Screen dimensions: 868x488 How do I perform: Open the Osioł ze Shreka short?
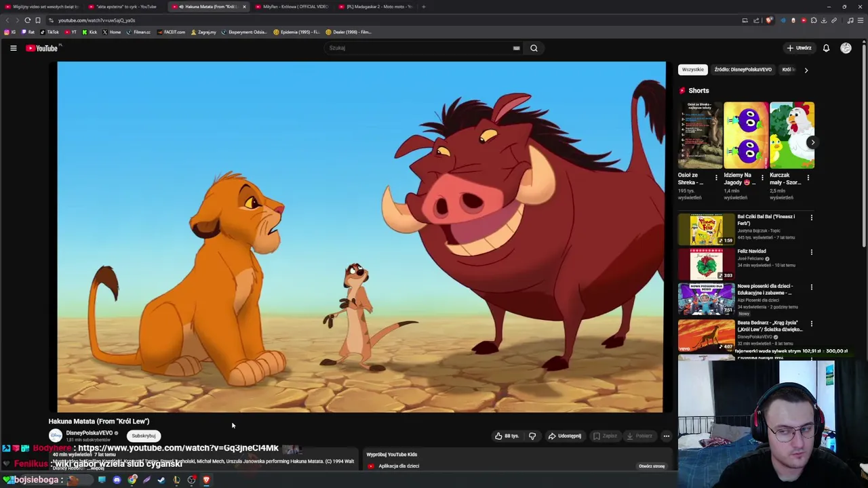pyautogui.click(x=700, y=136)
